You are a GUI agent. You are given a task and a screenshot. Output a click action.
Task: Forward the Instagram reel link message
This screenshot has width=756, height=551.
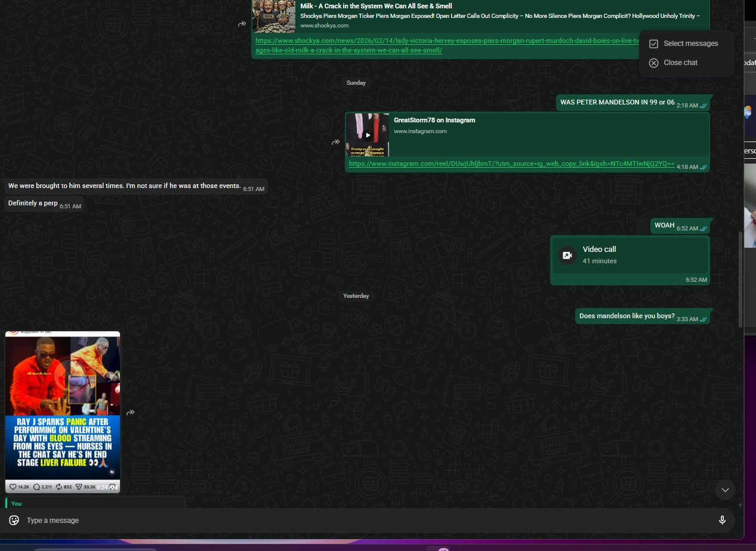coord(336,142)
